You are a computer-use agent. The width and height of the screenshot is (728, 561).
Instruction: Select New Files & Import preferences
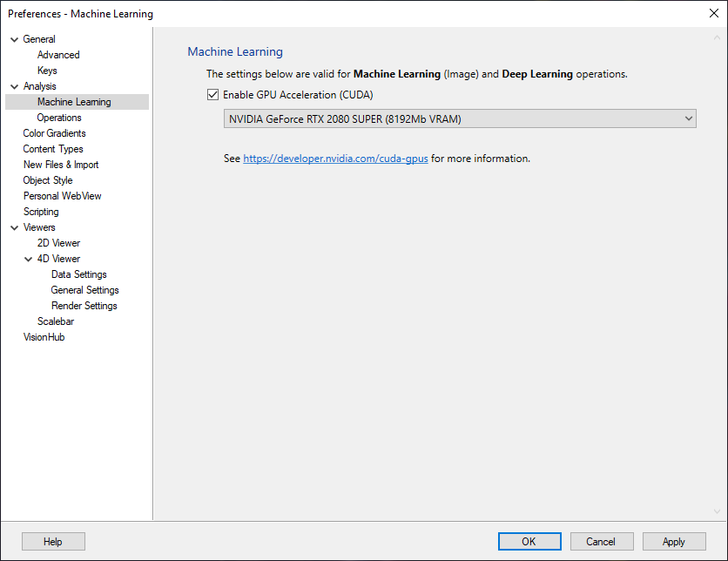[x=61, y=164]
